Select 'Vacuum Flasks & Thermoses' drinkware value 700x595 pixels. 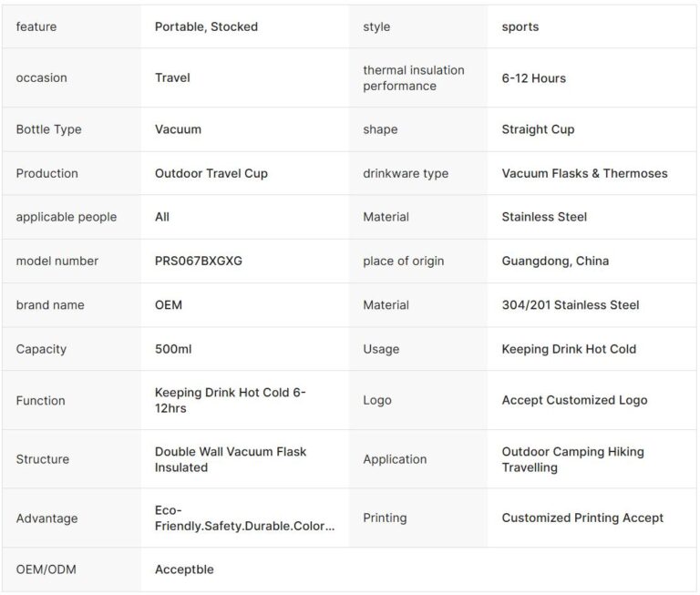(x=584, y=173)
